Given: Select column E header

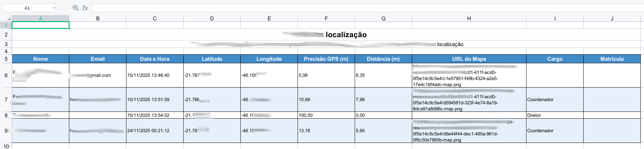Looking at the screenshot, I should [x=269, y=19].
